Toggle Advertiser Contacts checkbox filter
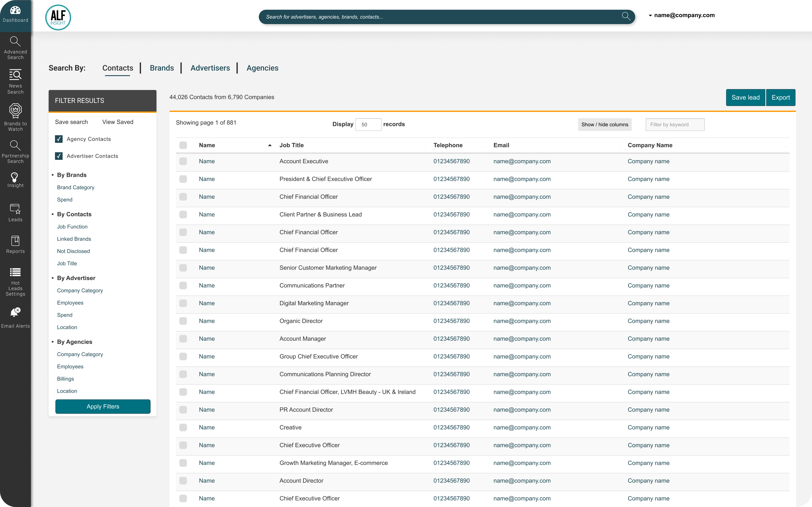This screenshot has height=507, width=812. point(58,155)
